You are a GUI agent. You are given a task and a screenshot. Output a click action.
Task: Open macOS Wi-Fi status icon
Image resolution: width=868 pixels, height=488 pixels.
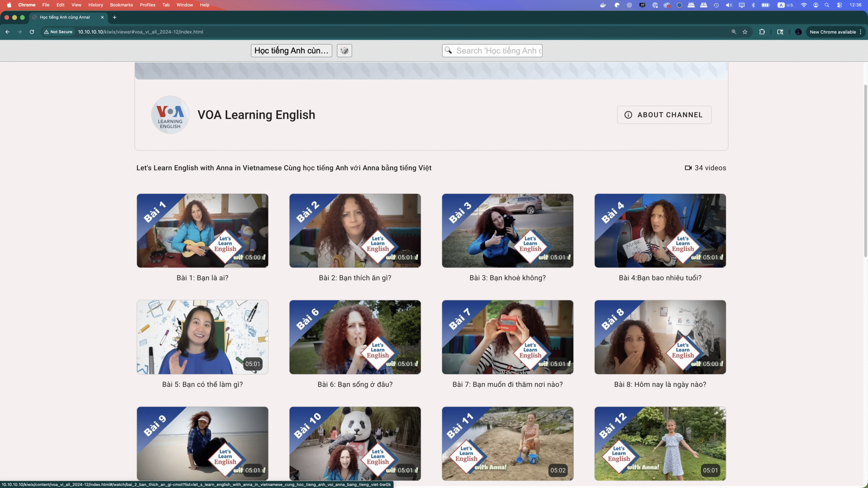click(804, 5)
